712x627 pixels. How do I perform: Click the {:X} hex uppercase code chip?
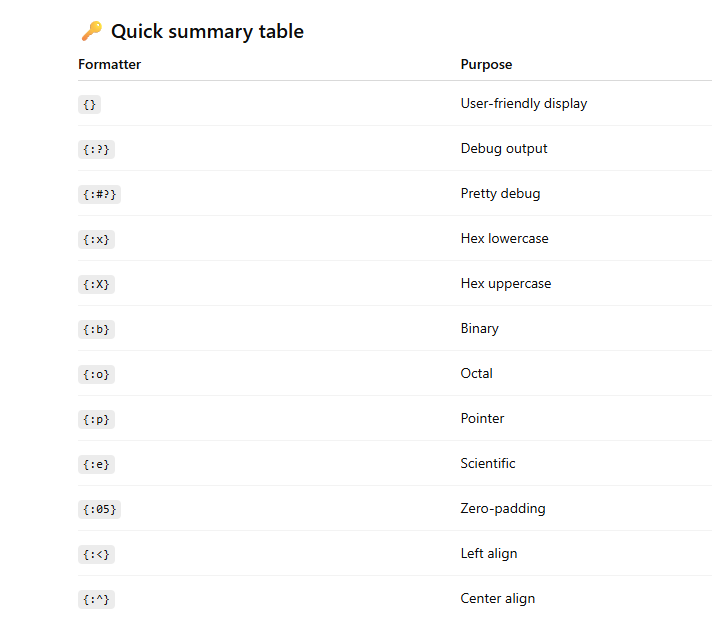pos(96,284)
